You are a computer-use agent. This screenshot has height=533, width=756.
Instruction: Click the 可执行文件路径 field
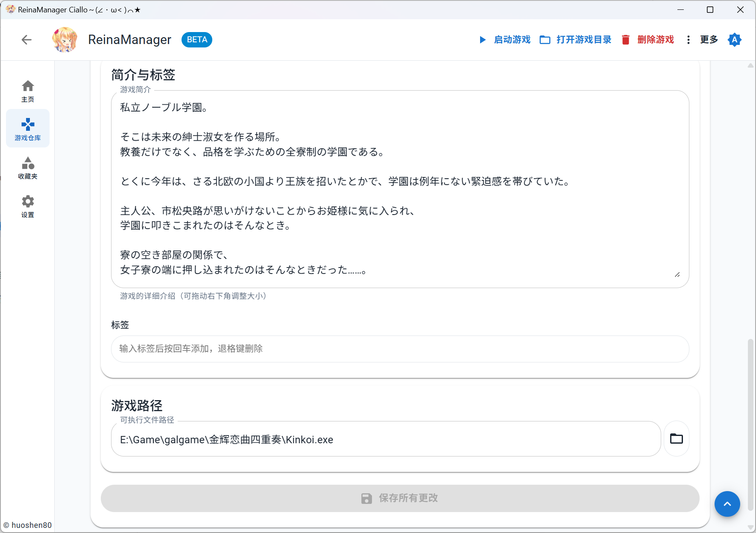click(386, 439)
